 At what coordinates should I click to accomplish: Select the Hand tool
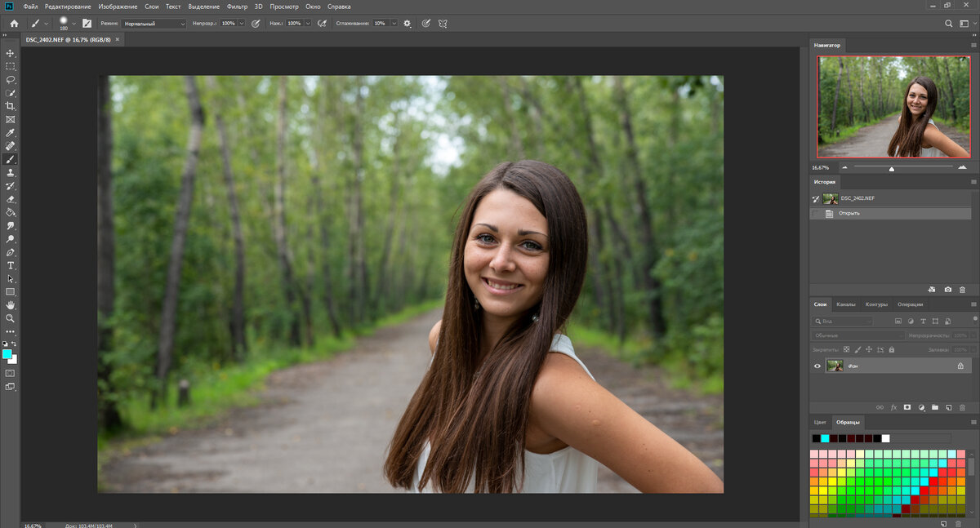click(11, 305)
